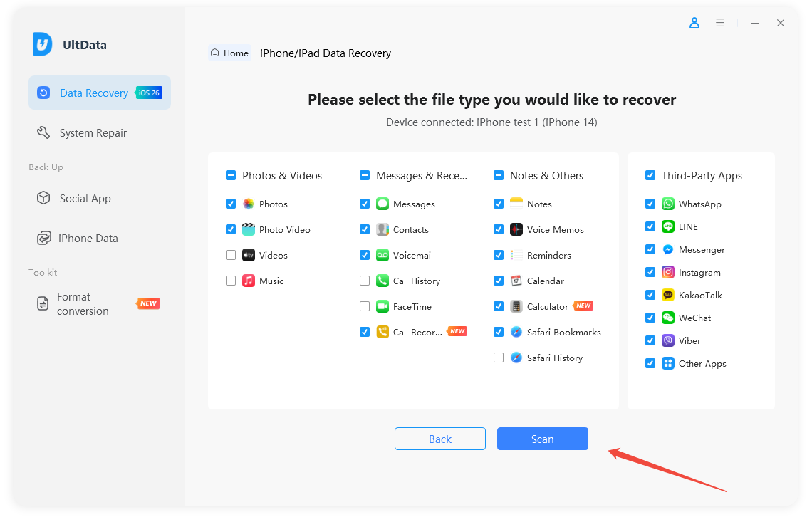
Task: Click the Safari Bookmarks compass icon
Action: coord(516,332)
